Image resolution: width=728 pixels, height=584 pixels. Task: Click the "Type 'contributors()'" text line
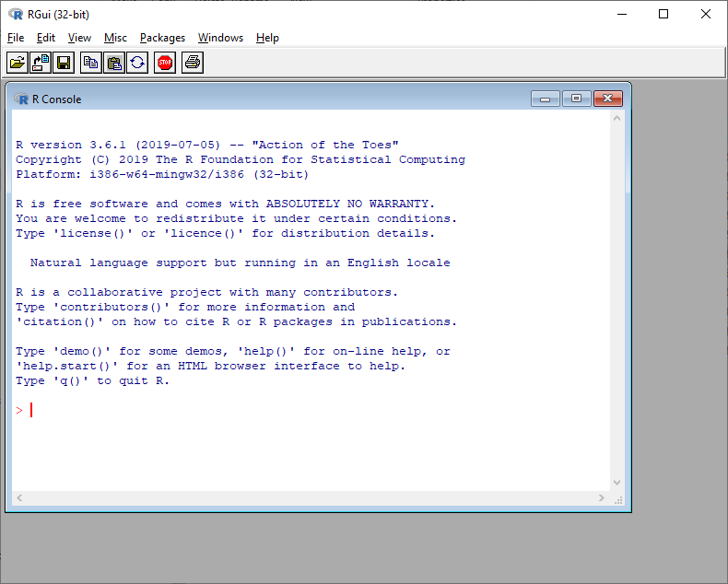click(185, 308)
